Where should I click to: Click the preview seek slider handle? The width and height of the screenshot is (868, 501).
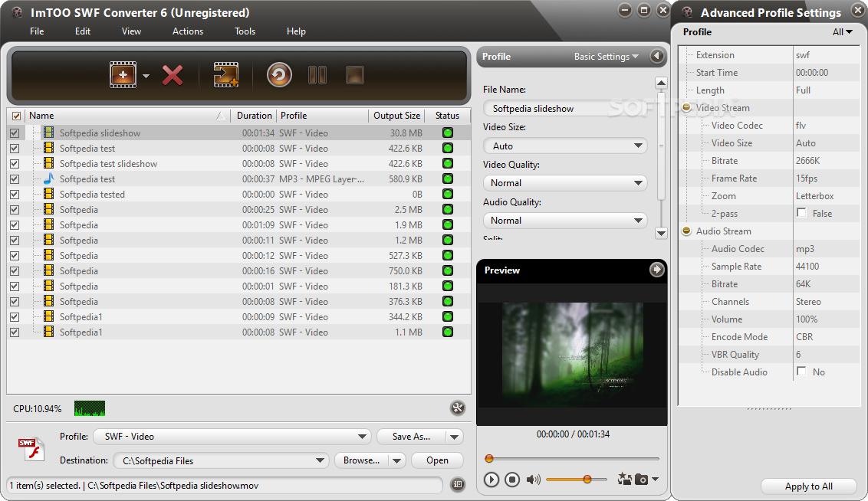[488, 458]
